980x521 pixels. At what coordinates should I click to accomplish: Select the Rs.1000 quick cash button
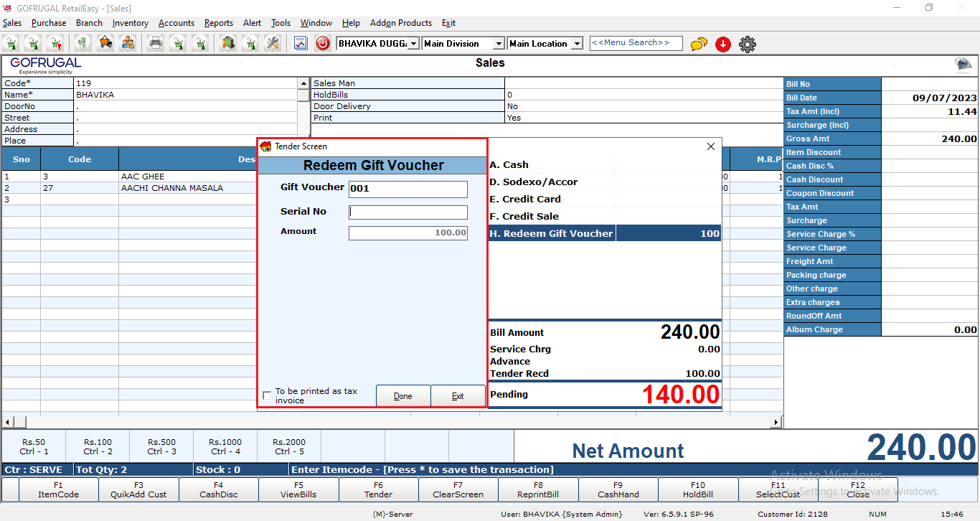pyautogui.click(x=226, y=447)
